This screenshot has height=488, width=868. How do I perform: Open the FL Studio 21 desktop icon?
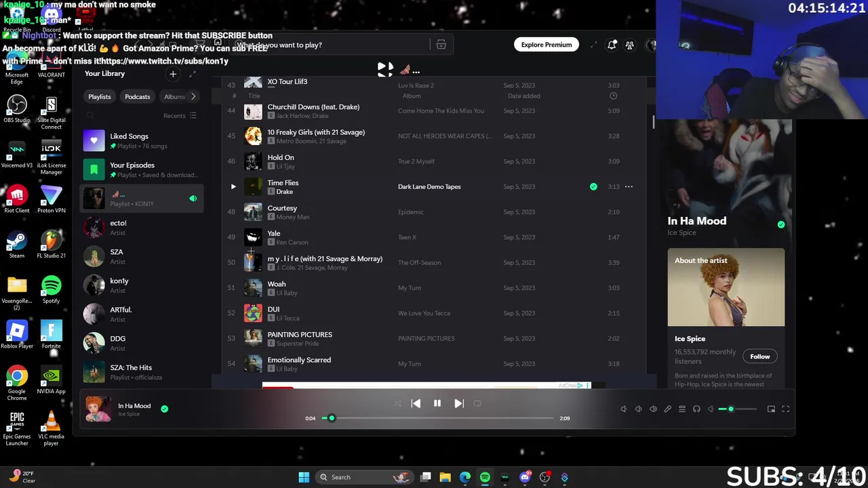click(51, 244)
